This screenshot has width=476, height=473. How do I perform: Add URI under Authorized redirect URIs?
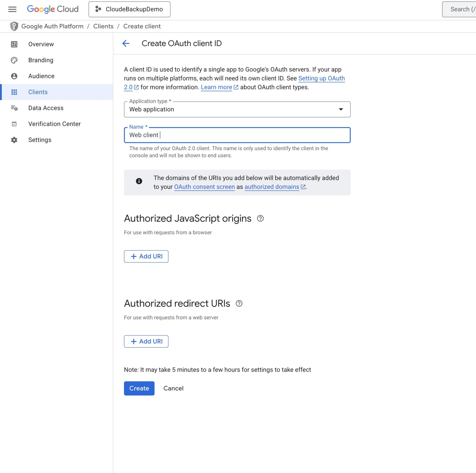tap(146, 341)
